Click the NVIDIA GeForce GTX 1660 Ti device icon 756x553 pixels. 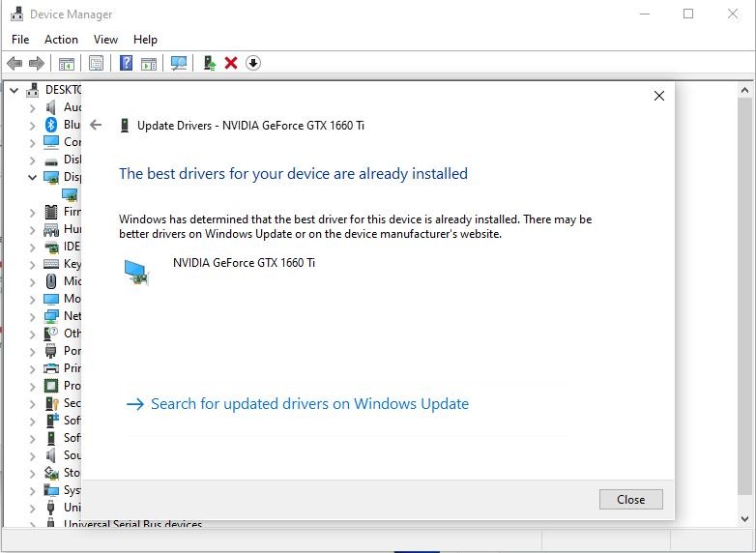click(137, 273)
